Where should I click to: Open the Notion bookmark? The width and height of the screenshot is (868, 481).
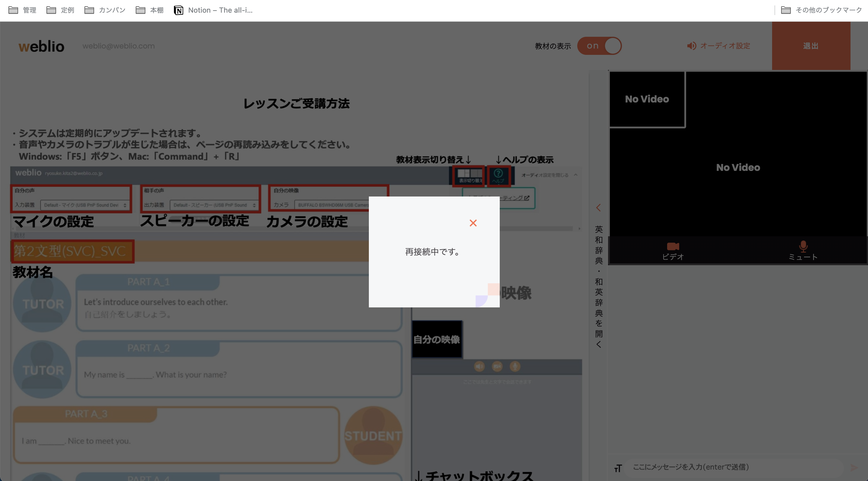coord(213,10)
